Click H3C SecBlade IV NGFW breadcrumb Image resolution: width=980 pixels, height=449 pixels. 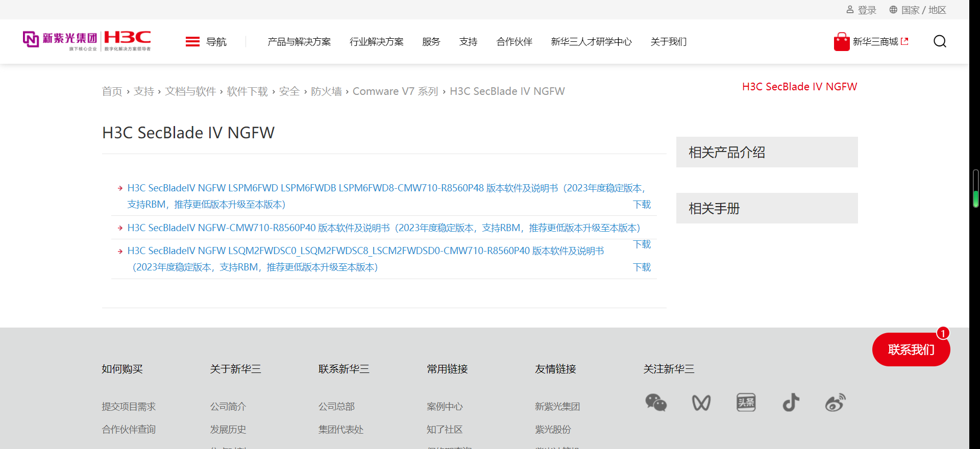[507, 91]
